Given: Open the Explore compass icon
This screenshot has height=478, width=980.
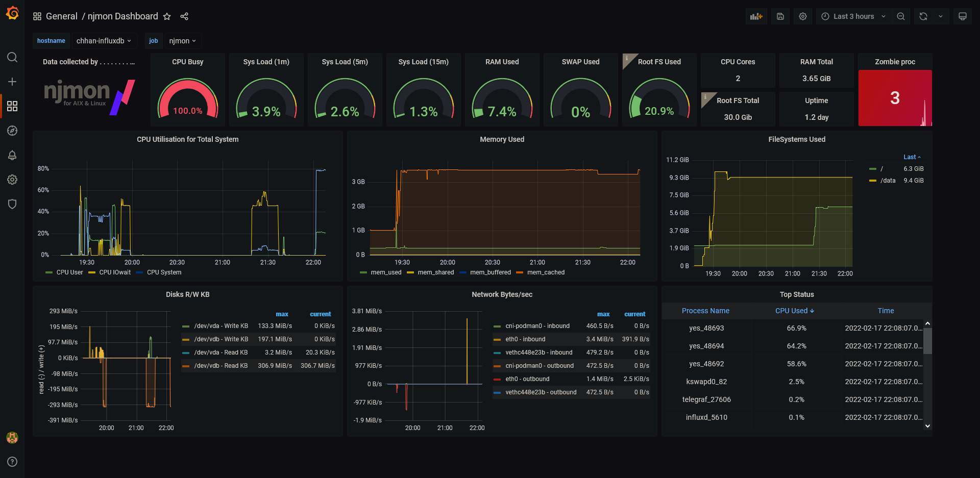Looking at the screenshot, I should (12, 131).
